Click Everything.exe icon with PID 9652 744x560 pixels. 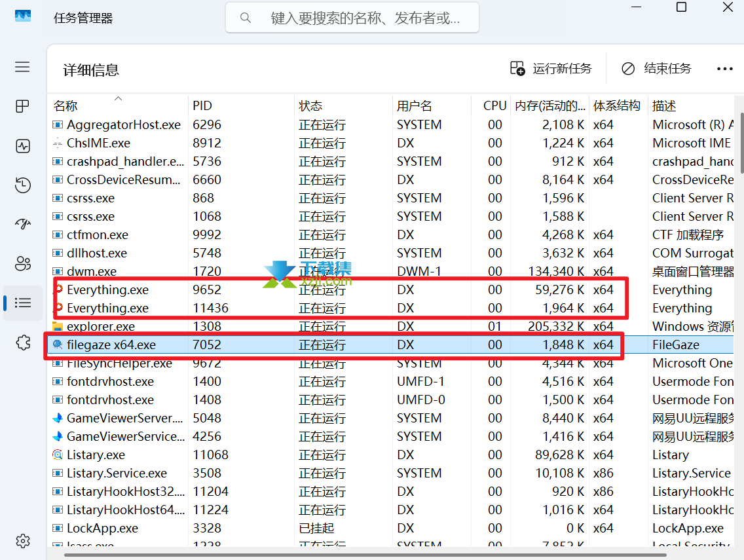pos(58,289)
